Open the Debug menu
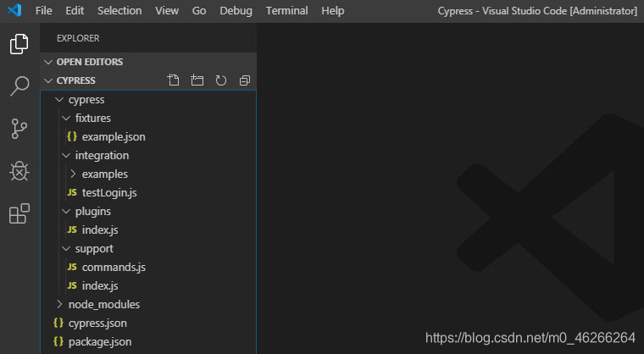 click(x=236, y=11)
